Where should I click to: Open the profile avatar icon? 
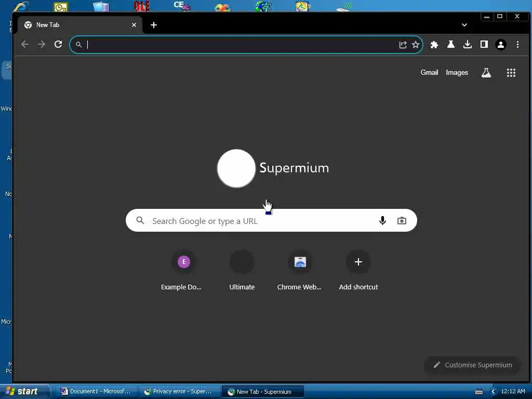(501, 45)
